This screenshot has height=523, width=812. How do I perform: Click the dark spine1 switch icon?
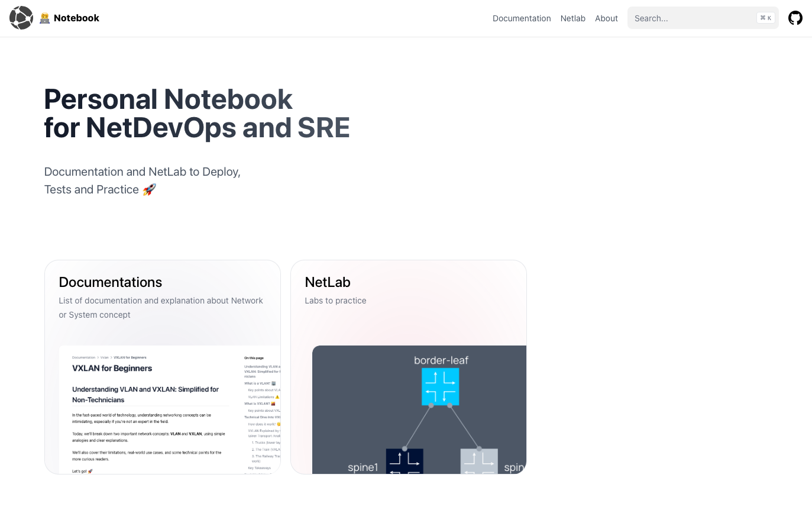coord(405,461)
